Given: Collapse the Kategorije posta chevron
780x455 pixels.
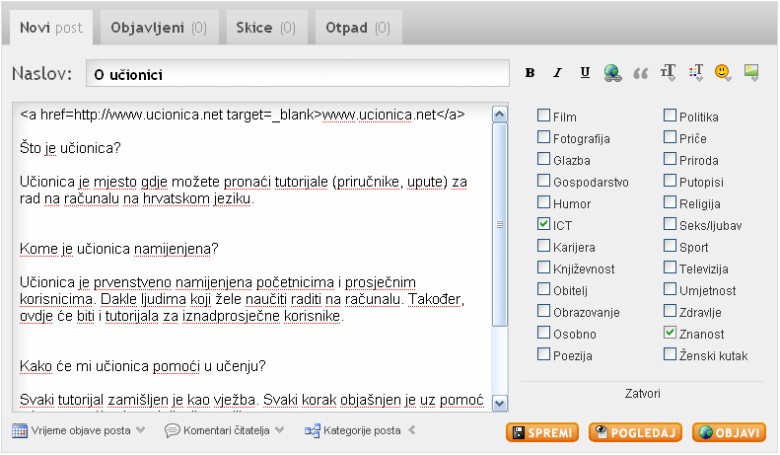Looking at the screenshot, I should tap(412, 430).
